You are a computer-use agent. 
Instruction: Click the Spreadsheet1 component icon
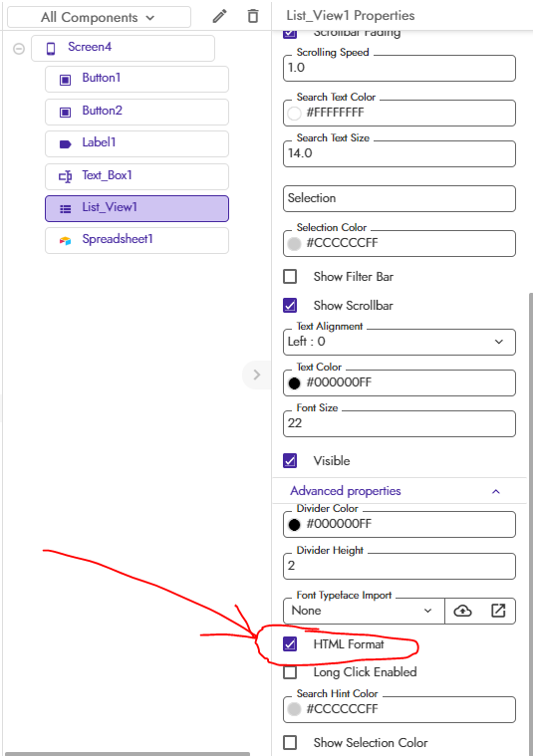65,240
